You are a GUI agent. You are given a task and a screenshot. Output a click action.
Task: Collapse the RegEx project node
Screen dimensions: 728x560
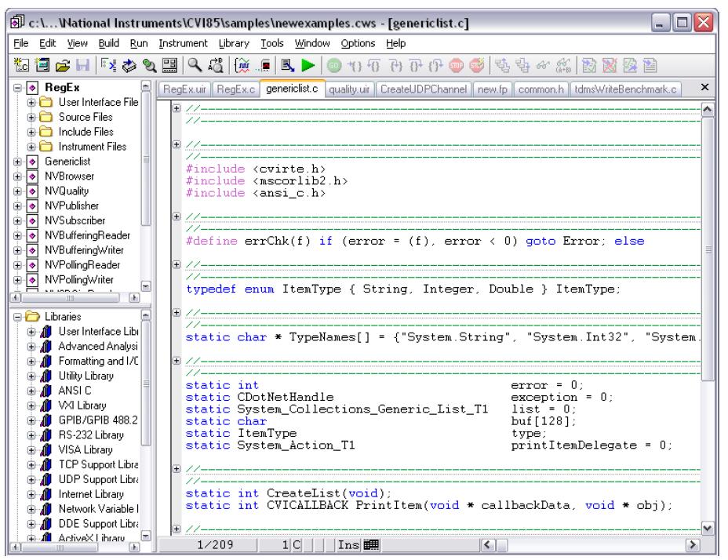pyautogui.click(x=17, y=87)
